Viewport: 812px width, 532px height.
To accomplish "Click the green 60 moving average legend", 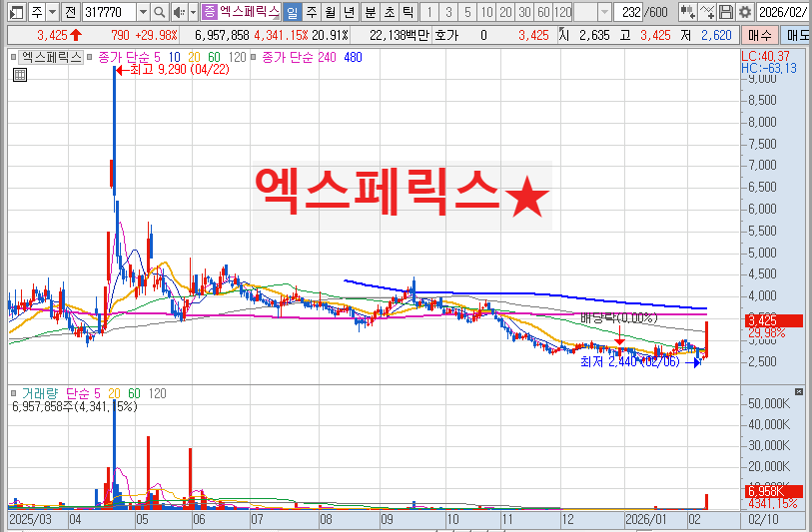I will click(x=214, y=57).
